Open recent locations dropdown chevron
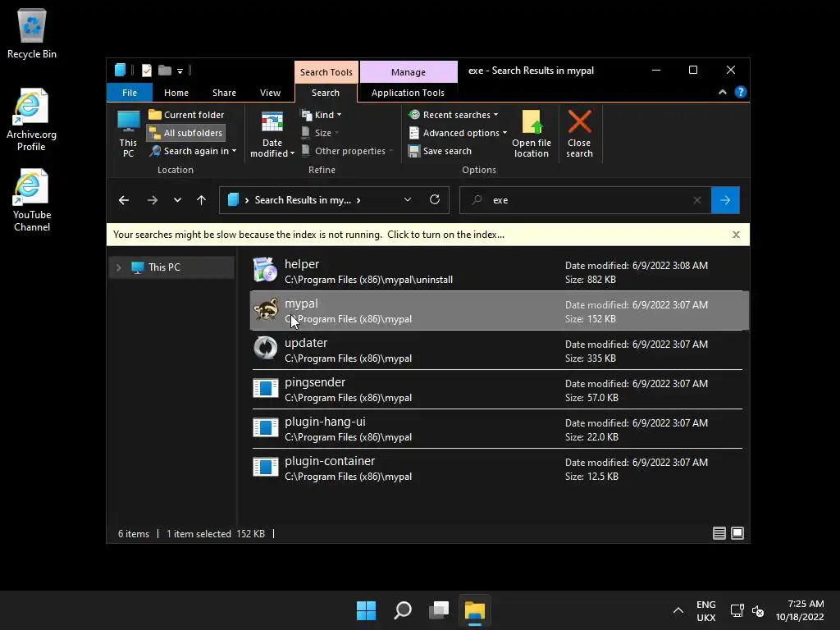 177,200
